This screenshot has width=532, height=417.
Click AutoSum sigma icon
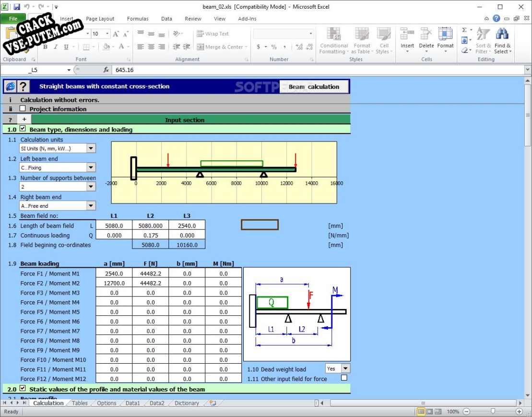(x=464, y=30)
